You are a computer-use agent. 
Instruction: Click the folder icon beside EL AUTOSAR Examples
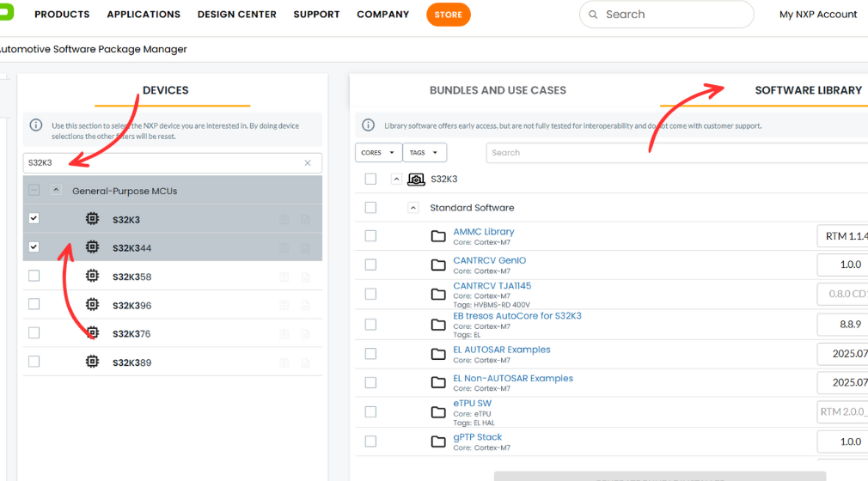point(438,354)
